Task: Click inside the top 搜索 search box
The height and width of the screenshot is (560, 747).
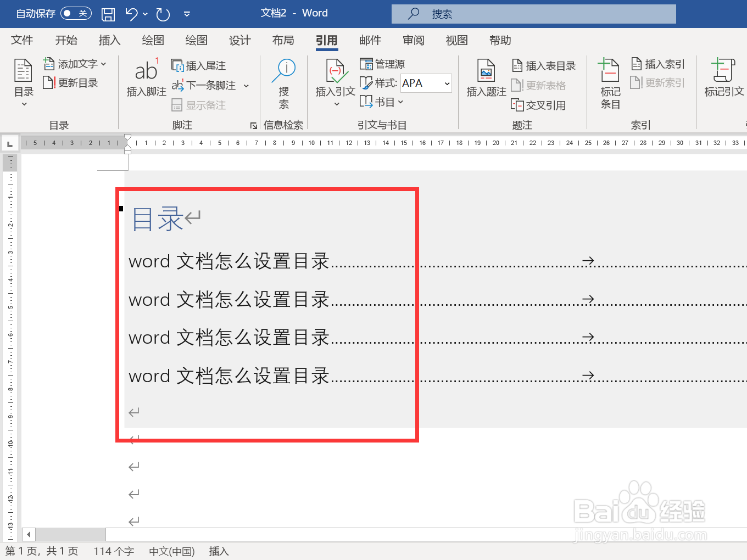Action: tap(533, 13)
